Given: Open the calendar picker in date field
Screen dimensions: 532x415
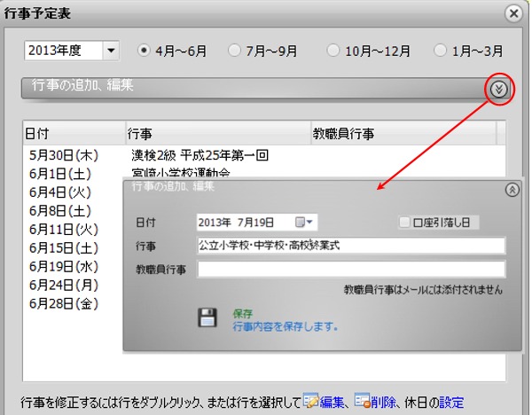Looking at the screenshot, I should [x=305, y=222].
